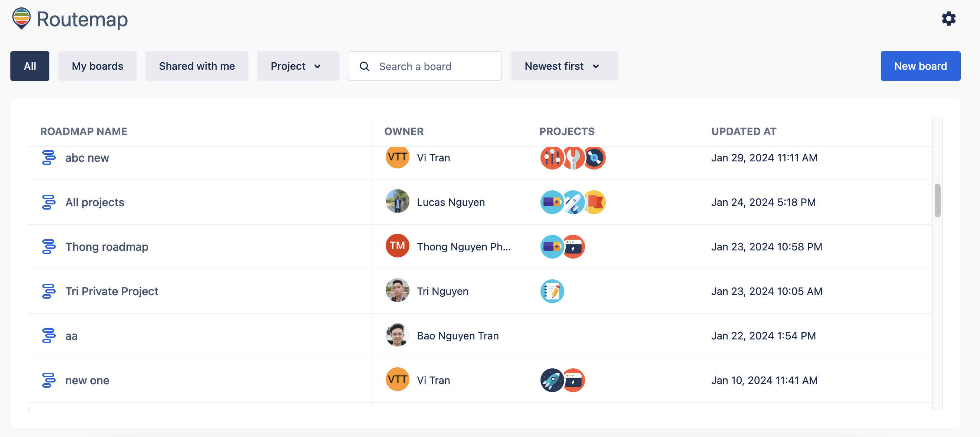The width and height of the screenshot is (980, 437).
Task: Show boards Shared with me
Action: (x=197, y=66)
